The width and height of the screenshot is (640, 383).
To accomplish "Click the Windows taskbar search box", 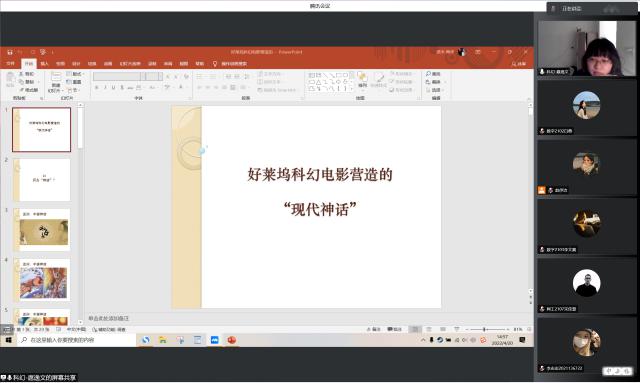I will [x=78, y=340].
